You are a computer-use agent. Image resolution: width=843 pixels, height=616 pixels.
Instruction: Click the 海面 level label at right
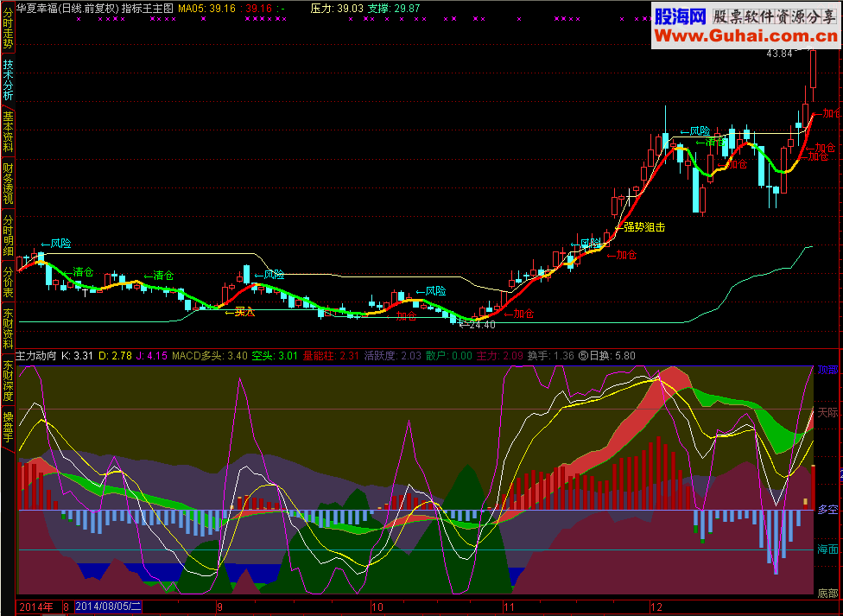pyautogui.click(x=827, y=549)
